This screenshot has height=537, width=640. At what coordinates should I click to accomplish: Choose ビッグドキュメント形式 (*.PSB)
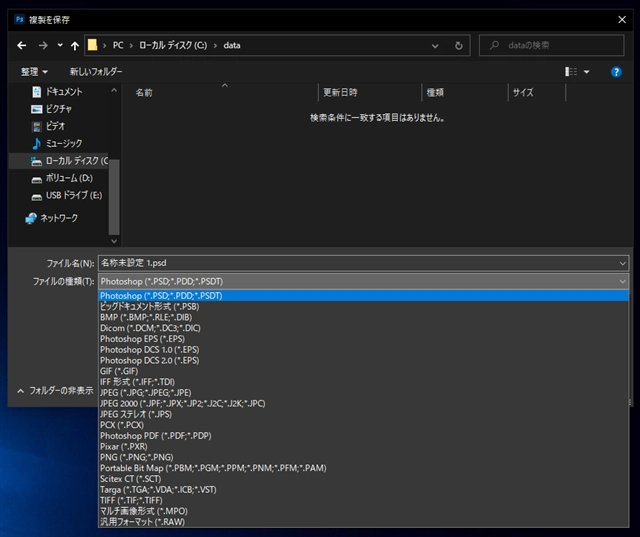(363, 306)
